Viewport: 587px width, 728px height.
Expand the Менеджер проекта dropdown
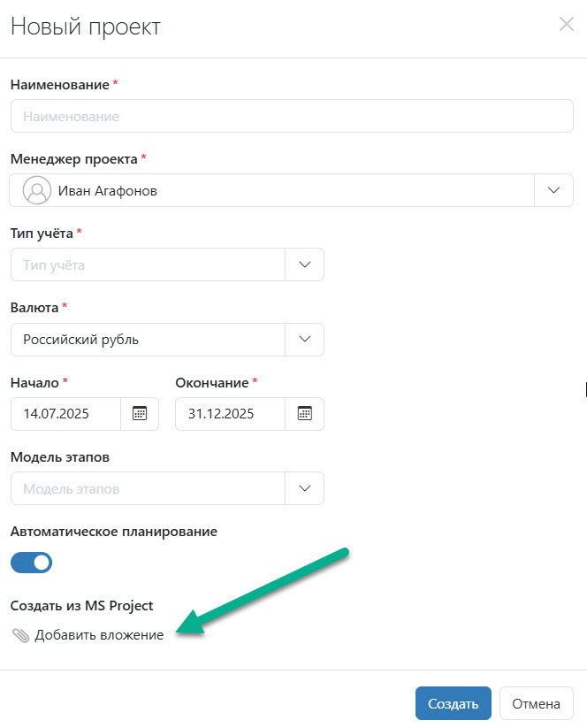coord(555,189)
